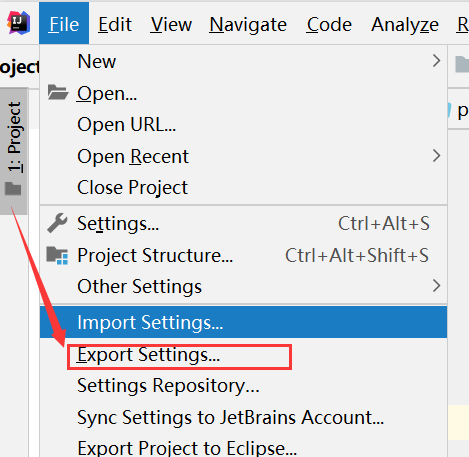This screenshot has width=469, height=457.
Task: Expand the Other Settings submenu arrow
Action: click(x=436, y=286)
